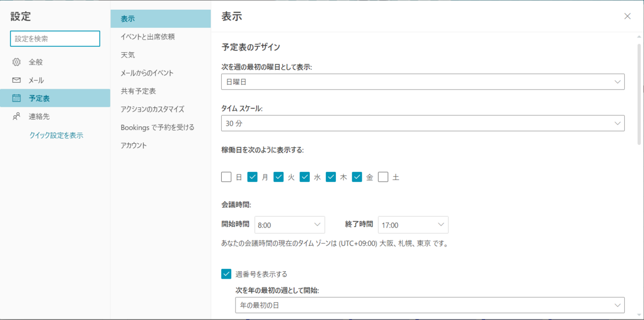Select the 表示 submenu item
The height and width of the screenshot is (320, 644).
pos(160,19)
